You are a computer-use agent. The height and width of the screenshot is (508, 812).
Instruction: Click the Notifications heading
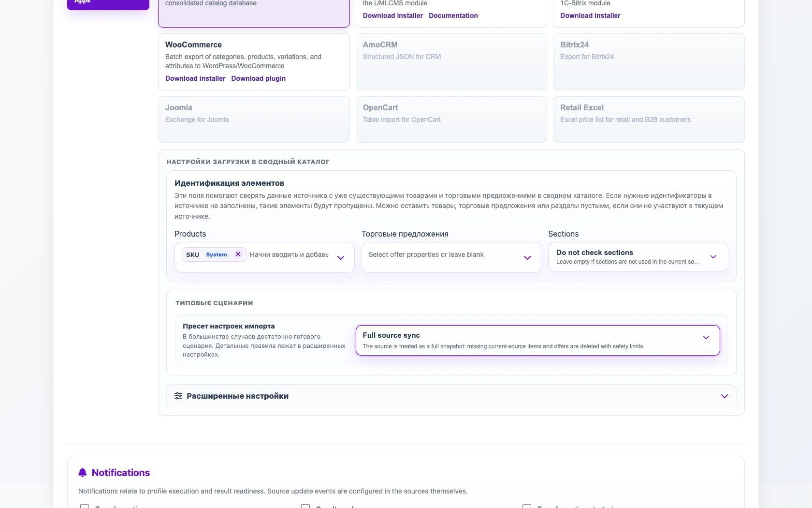[x=121, y=473]
